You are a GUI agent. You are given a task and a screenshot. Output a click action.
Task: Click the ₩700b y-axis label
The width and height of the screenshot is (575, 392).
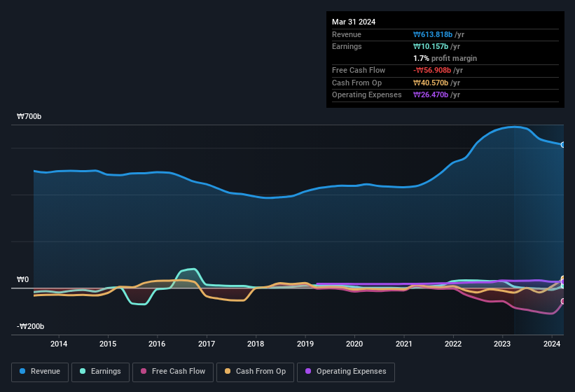29,117
